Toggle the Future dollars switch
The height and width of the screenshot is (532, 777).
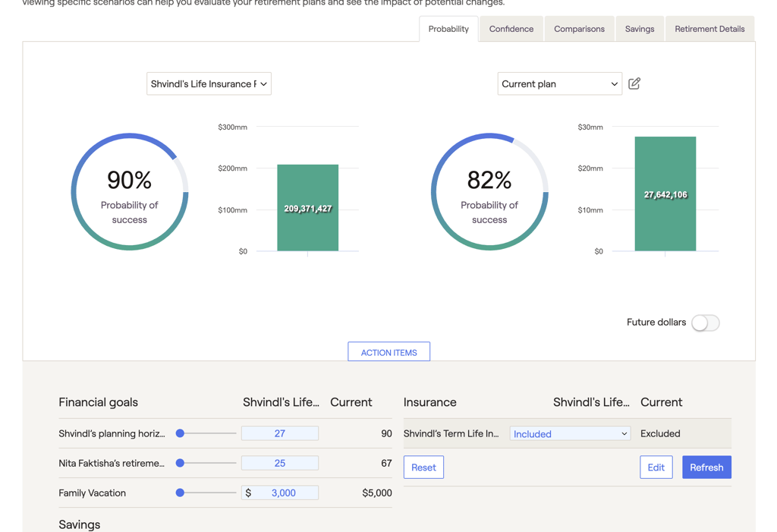tap(705, 323)
